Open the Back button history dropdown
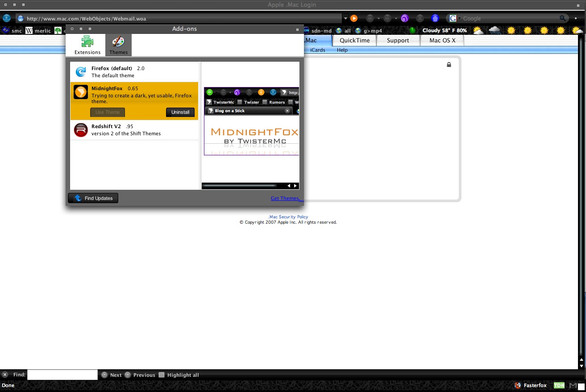Image resolution: width=586 pixels, height=392 pixels. pos(378,19)
